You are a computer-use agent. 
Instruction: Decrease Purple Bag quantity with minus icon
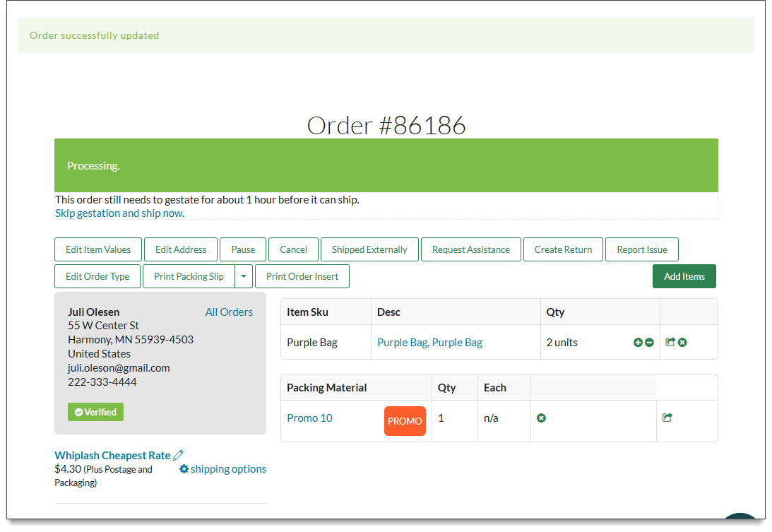click(650, 342)
